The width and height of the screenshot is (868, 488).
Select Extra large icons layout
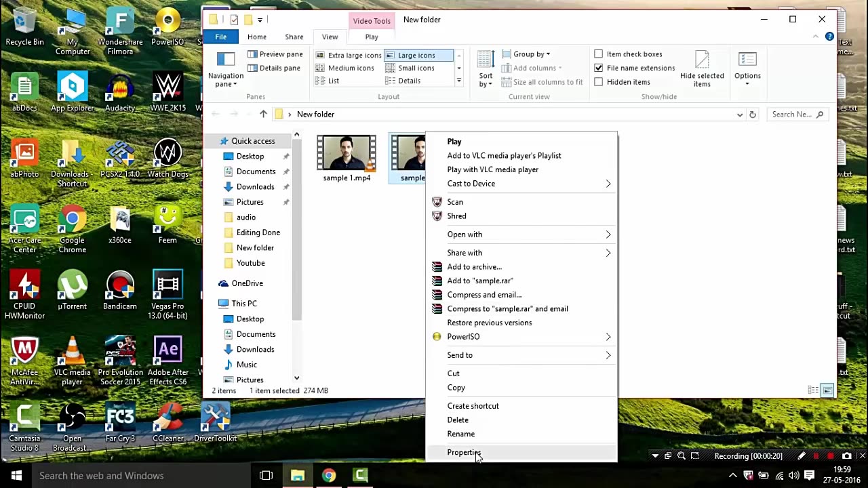click(349, 56)
